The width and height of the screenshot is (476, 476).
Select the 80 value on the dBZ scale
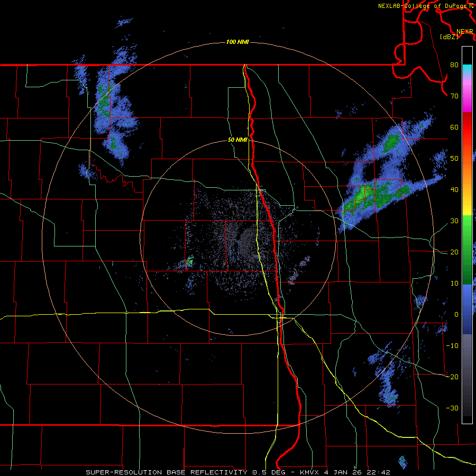(454, 65)
